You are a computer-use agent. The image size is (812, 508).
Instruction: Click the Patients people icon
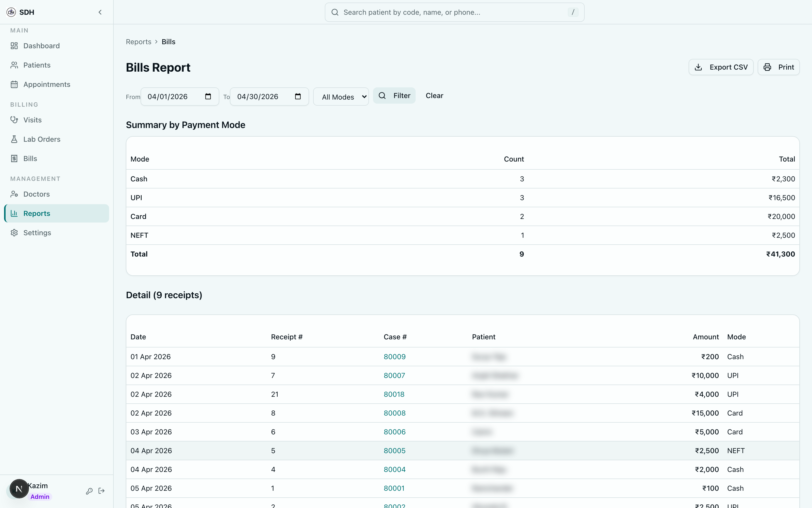point(14,65)
